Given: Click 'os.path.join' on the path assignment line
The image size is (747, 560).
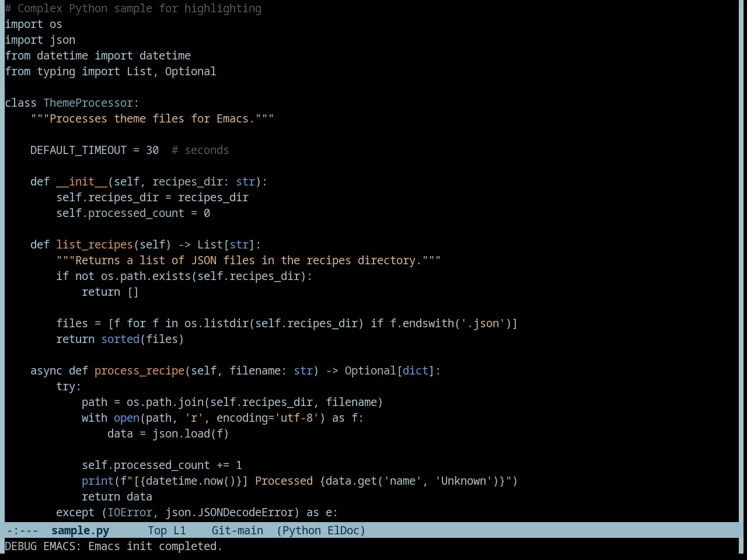Looking at the screenshot, I should (x=165, y=402).
